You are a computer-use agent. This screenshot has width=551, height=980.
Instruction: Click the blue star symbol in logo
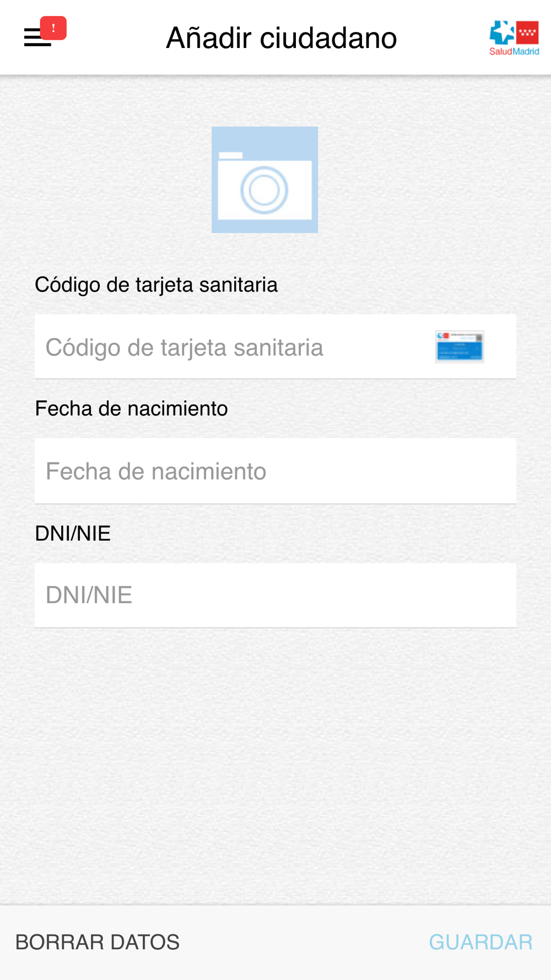(502, 33)
